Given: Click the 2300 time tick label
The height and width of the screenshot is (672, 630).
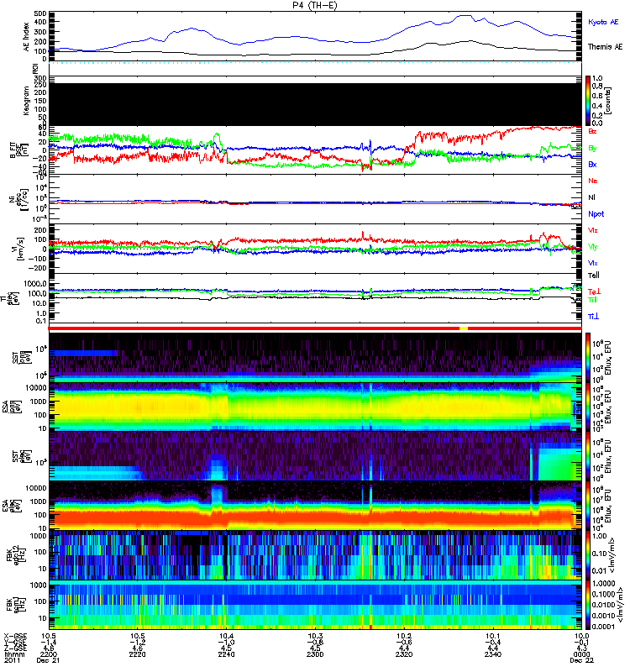Looking at the screenshot, I should tap(315, 654).
